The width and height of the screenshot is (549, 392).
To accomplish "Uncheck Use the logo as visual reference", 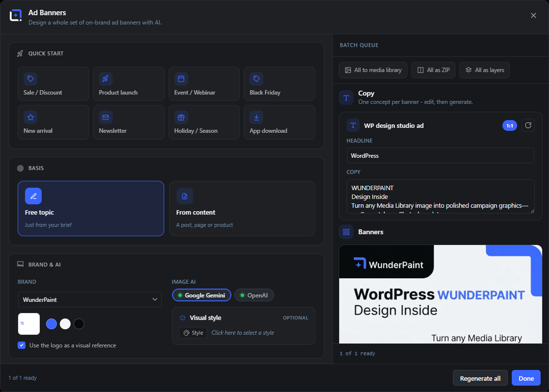I will [22, 345].
